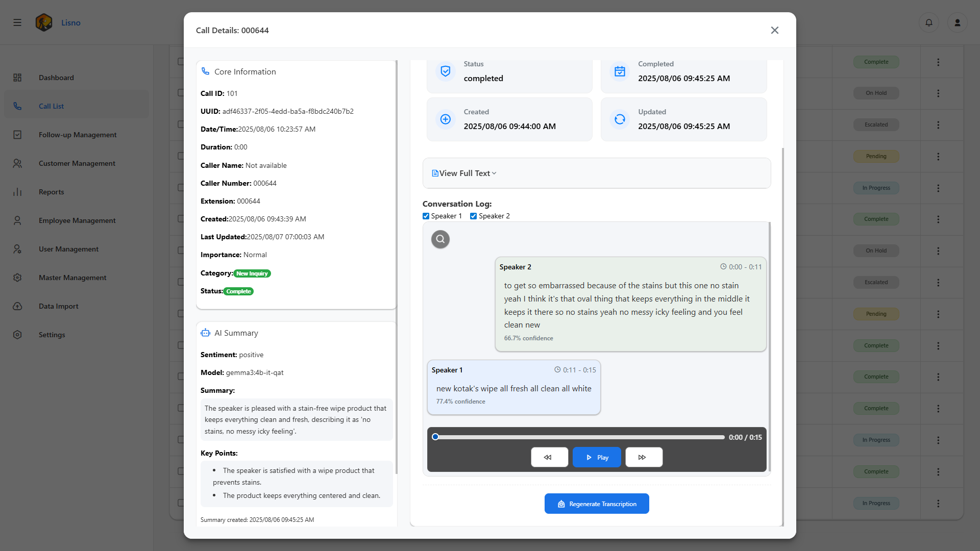Click the Updated refresh icon
980x551 pixels.
click(619, 119)
